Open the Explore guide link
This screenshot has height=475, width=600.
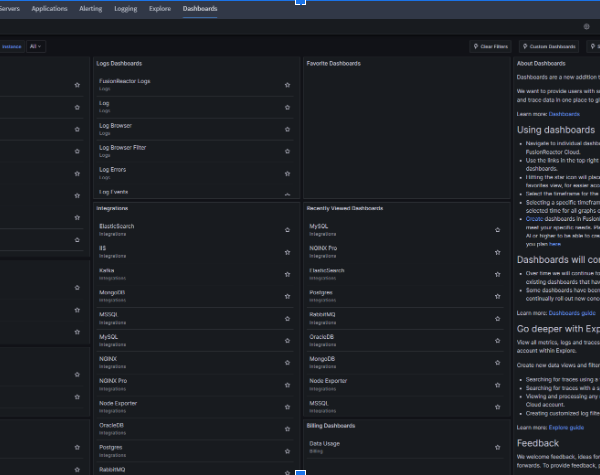pyautogui.click(x=566, y=428)
